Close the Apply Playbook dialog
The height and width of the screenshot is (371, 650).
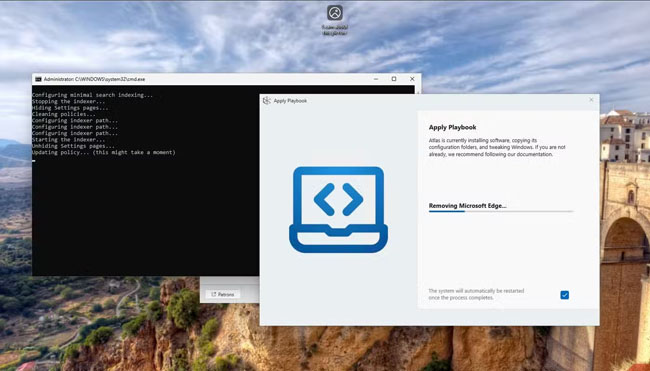[591, 100]
